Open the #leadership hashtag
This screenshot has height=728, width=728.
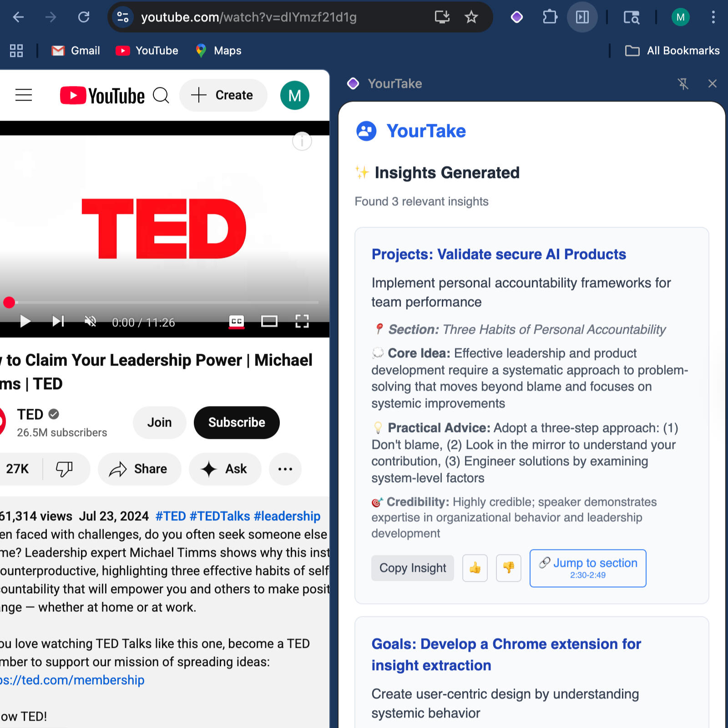point(287,516)
